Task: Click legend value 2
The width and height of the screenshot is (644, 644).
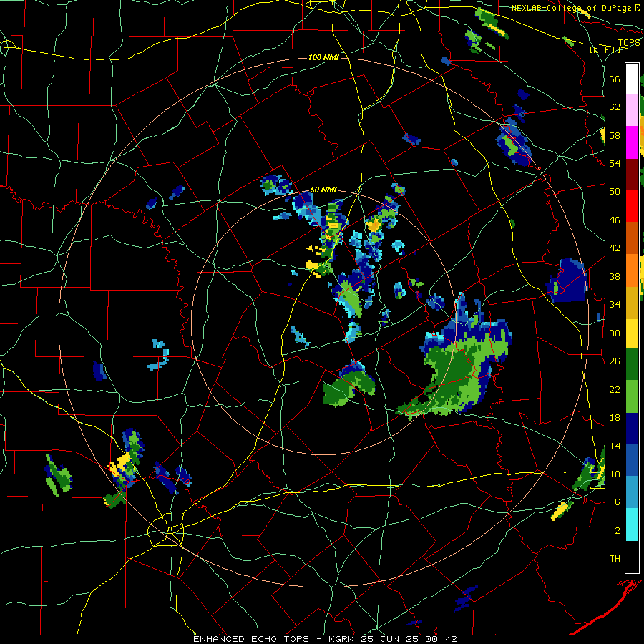Action: 618,531
